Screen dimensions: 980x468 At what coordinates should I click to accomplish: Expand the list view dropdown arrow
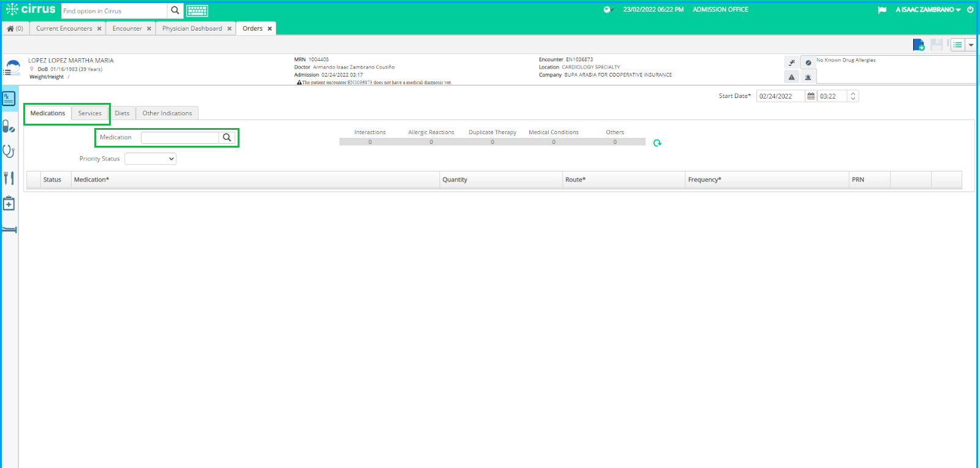coord(971,45)
